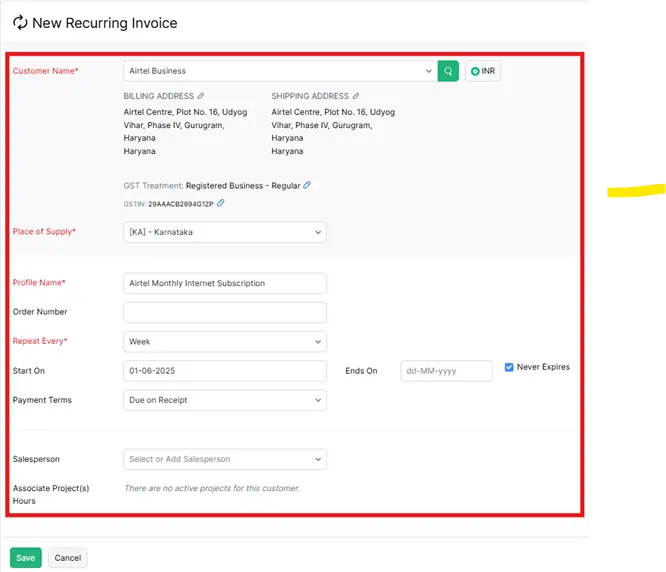The image size is (666, 572).
Task: Edit GSTIN pencil icon
Action: coord(220,203)
